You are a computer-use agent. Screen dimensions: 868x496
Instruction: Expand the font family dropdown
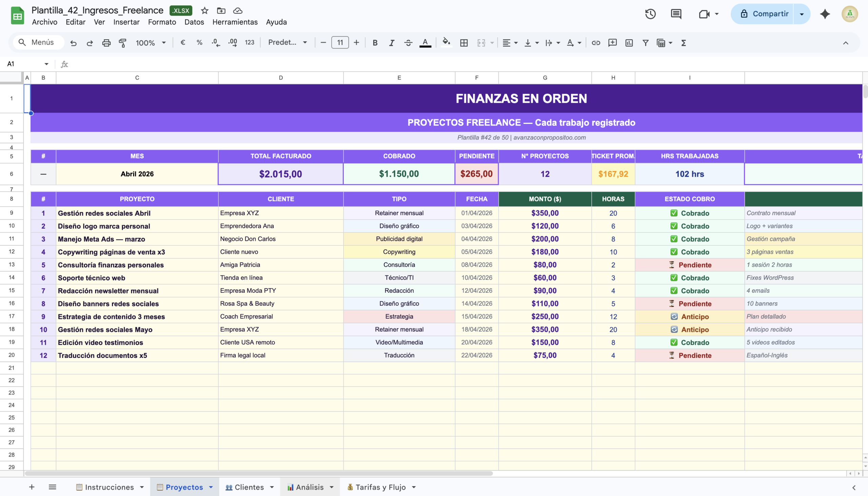pos(287,43)
